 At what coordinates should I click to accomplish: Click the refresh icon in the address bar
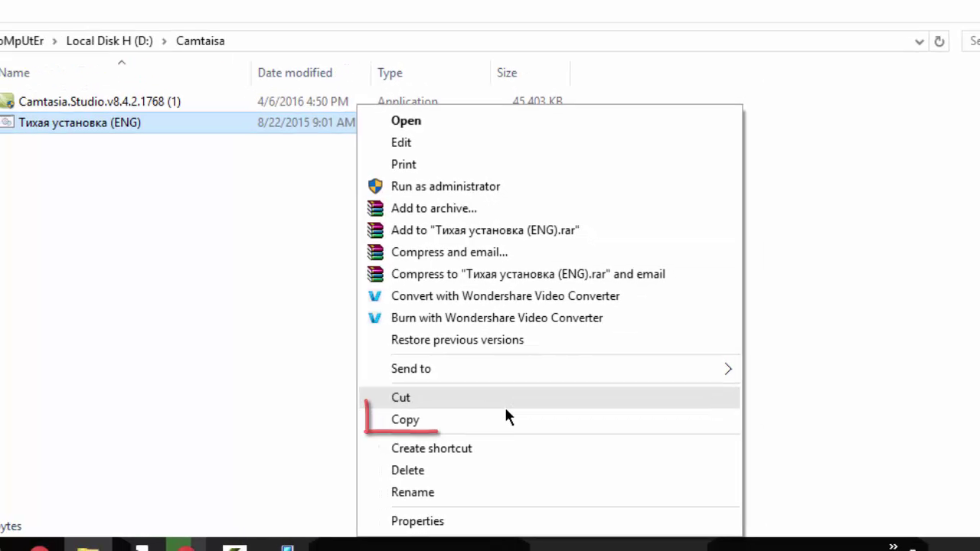[939, 41]
